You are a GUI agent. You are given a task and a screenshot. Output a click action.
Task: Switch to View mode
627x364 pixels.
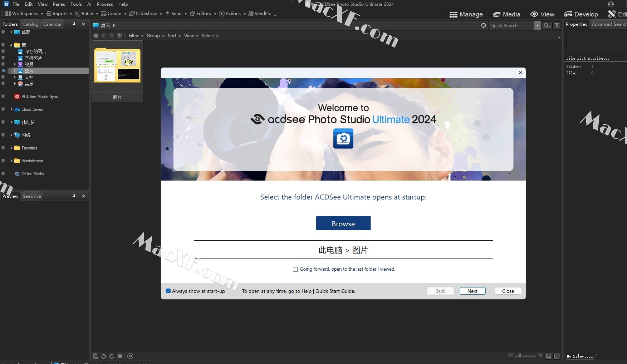click(x=542, y=14)
